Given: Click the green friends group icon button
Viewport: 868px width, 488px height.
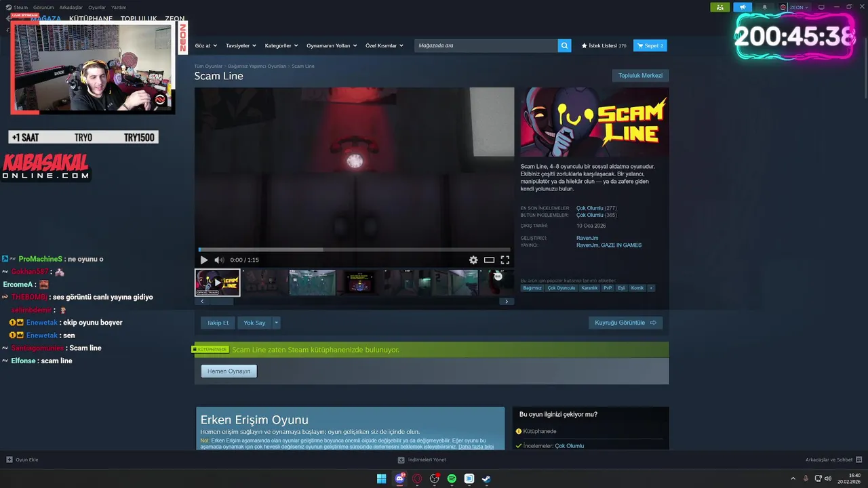Looking at the screenshot, I should [x=720, y=7].
